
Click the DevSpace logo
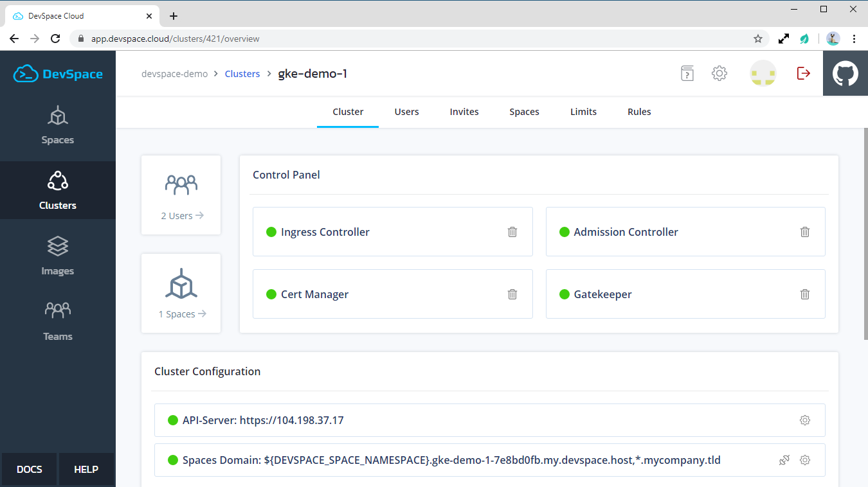tap(58, 74)
